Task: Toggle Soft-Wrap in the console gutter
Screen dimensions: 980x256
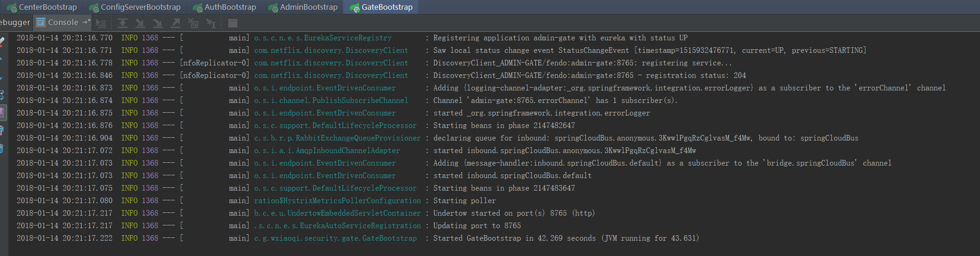Action: (x=2, y=95)
